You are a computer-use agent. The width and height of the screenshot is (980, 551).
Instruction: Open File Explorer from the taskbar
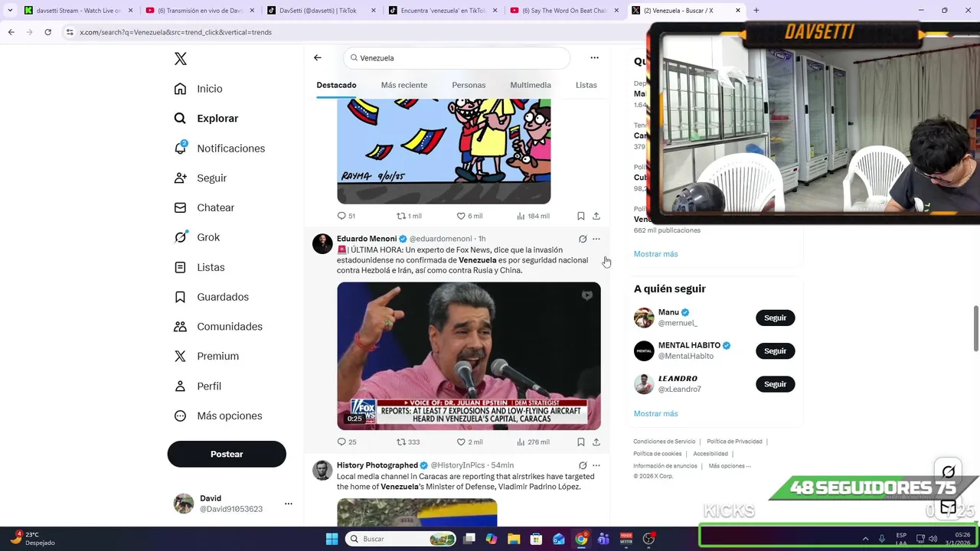(514, 539)
